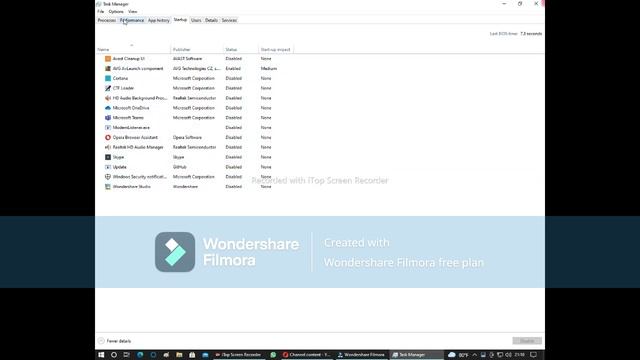Click the Fewer details link
Image resolution: width=640 pixels, height=360 pixels.
point(119,341)
